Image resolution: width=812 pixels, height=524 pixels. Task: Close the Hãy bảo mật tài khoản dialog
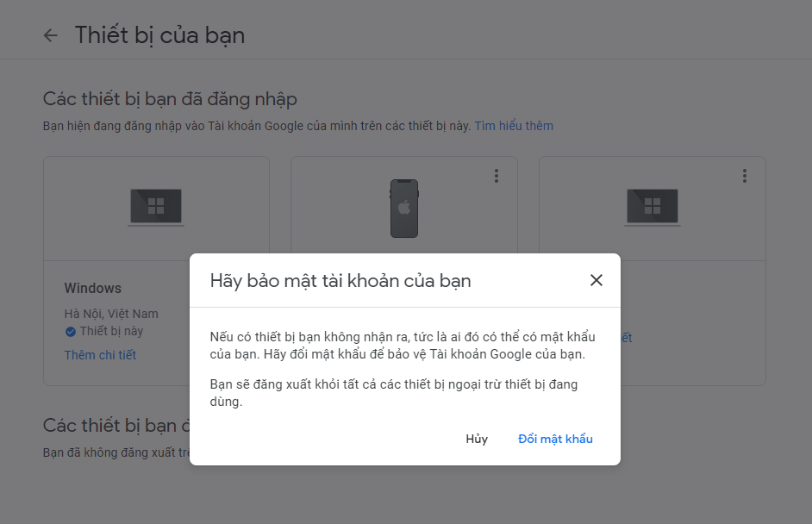[596, 280]
